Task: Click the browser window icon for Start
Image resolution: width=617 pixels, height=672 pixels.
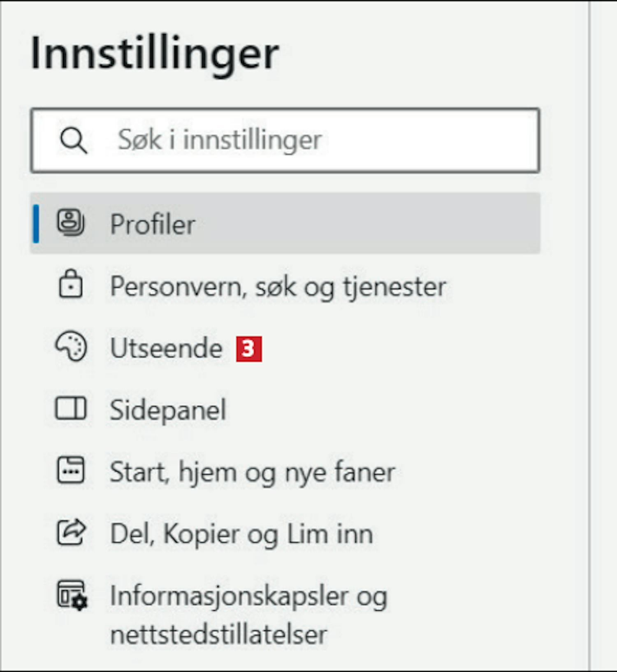Action: tap(71, 470)
